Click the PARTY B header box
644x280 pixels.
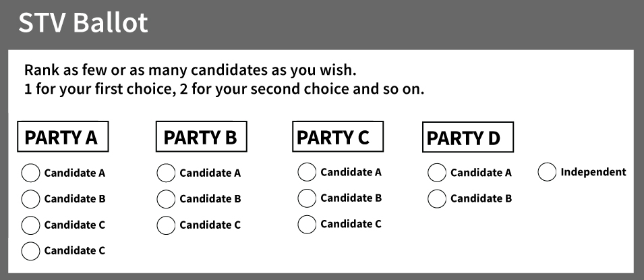(201, 136)
